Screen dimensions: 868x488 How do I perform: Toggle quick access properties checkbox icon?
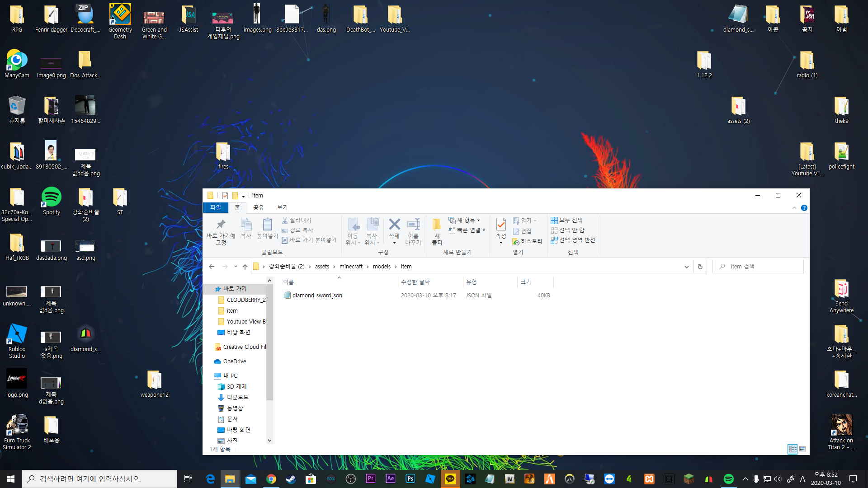225,196
